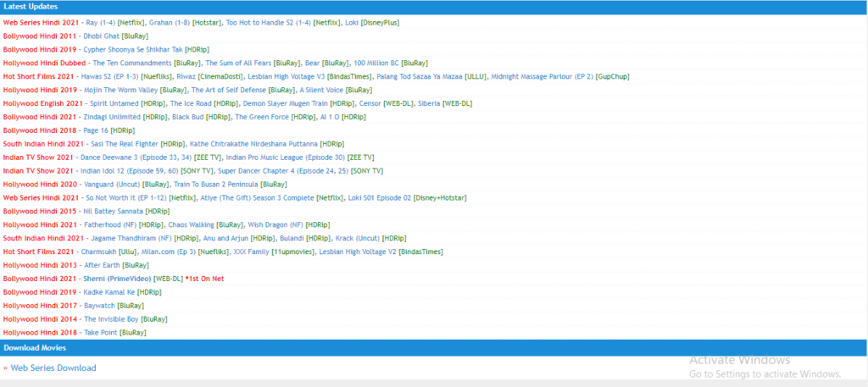Open the Krack (Uncut) link
The height and width of the screenshot is (387, 868).
coord(358,238)
